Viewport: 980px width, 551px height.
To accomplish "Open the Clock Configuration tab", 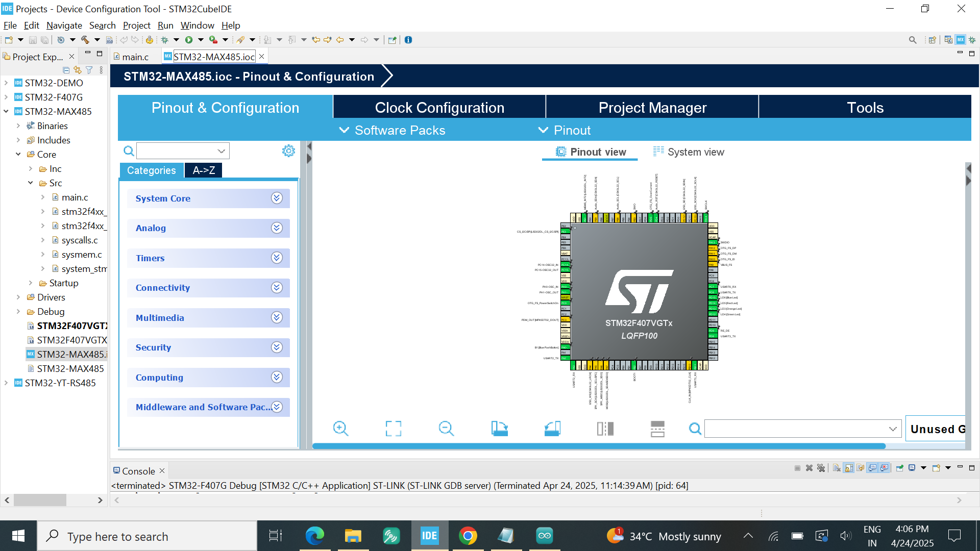I will tap(439, 108).
